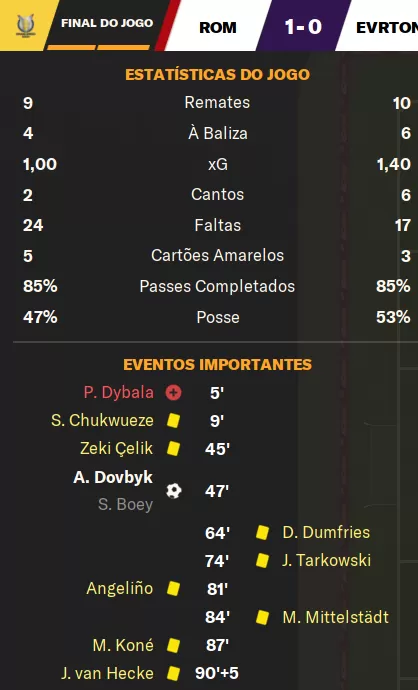
Task: Click the EVRTON team name
Action: tap(387, 28)
